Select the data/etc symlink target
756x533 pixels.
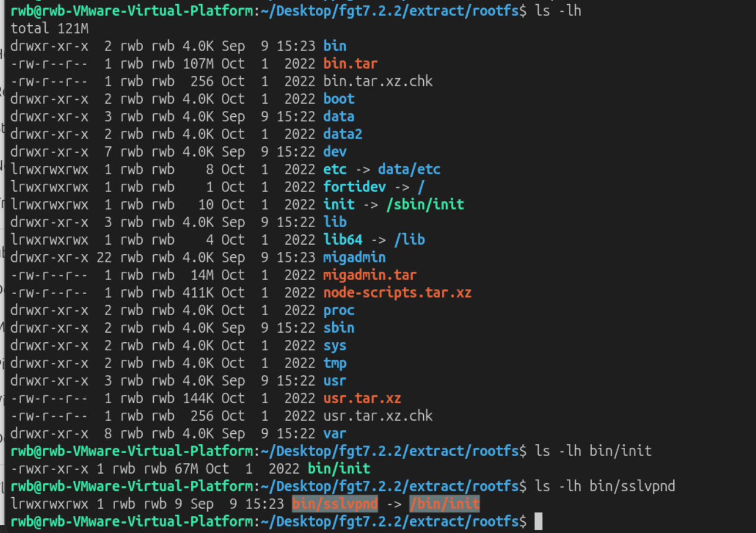[409, 169]
